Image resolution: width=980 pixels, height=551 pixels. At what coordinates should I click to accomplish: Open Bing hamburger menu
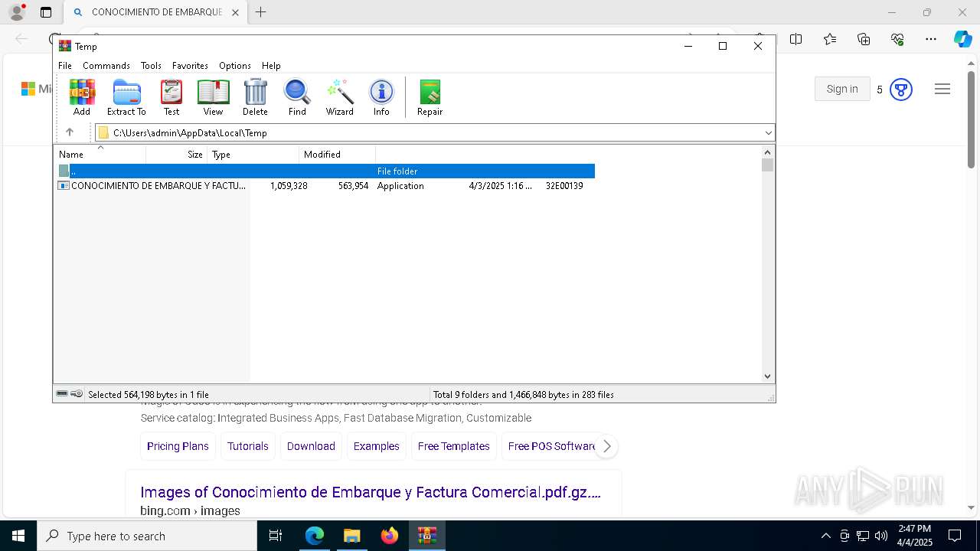(x=942, y=89)
